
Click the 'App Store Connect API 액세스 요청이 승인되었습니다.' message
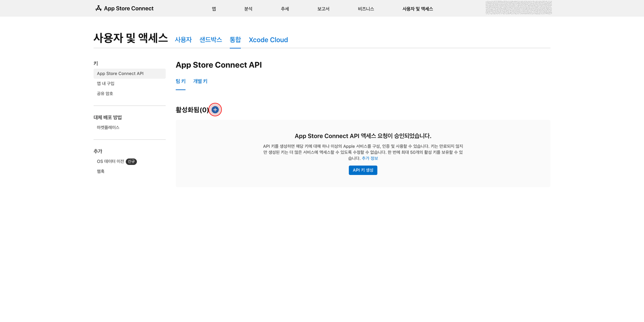pos(363,136)
